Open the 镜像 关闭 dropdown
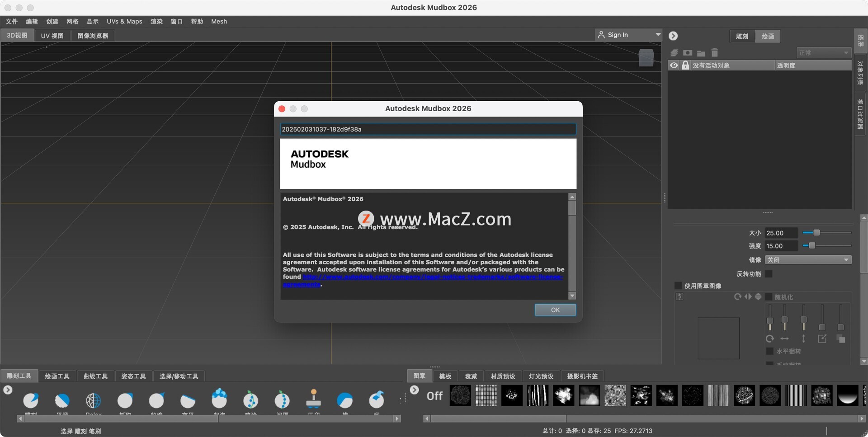This screenshot has width=868, height=437. (x=808, y=260)
